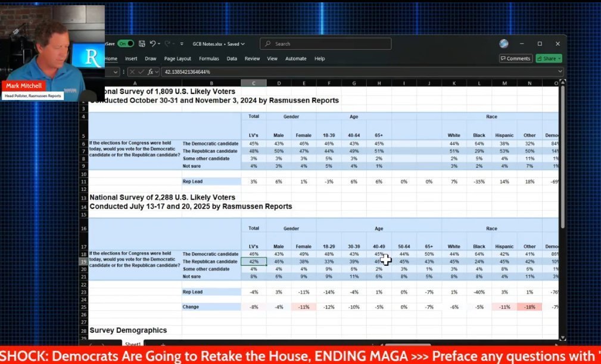Screen dimensions: 601x364
Task: Click the Enter checkmark icon beside formula bar
Action: point(141,72)
